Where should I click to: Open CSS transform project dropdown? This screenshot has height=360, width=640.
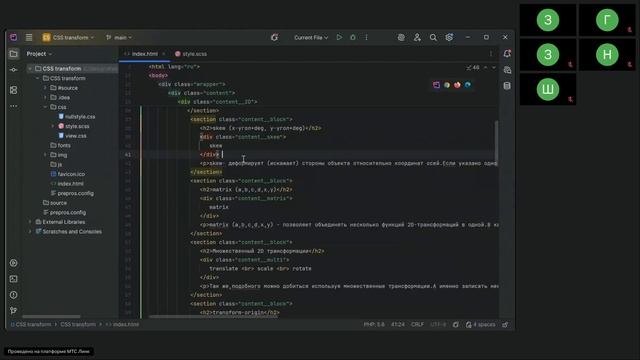[68, 37]
